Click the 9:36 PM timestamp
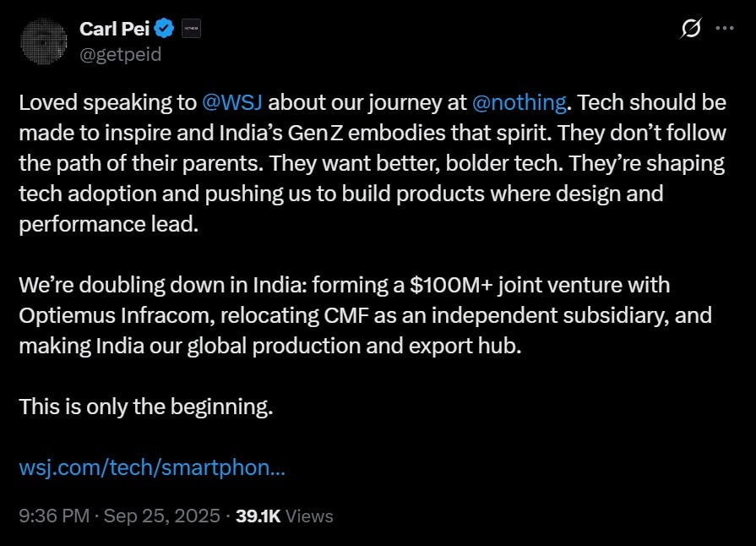Screen dimensions: 756x546 (x=54, y=516)
